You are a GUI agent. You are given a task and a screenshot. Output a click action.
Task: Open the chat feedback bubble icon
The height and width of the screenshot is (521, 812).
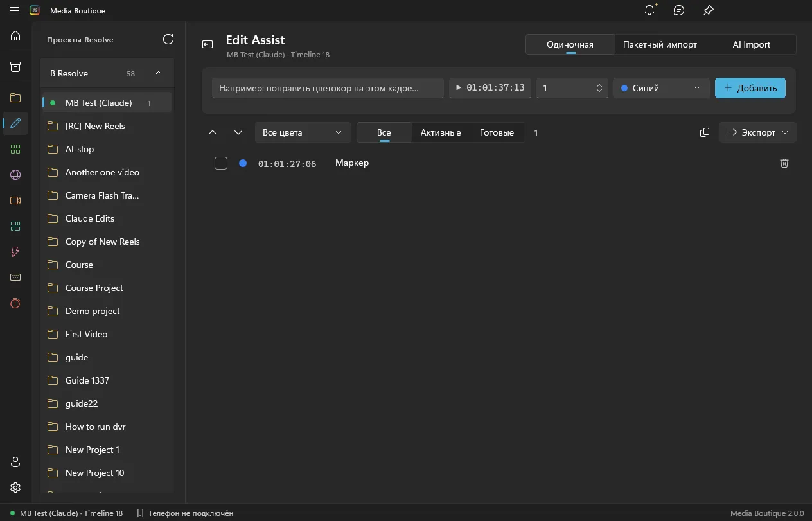pyautogui.click(x=679, y=10)
